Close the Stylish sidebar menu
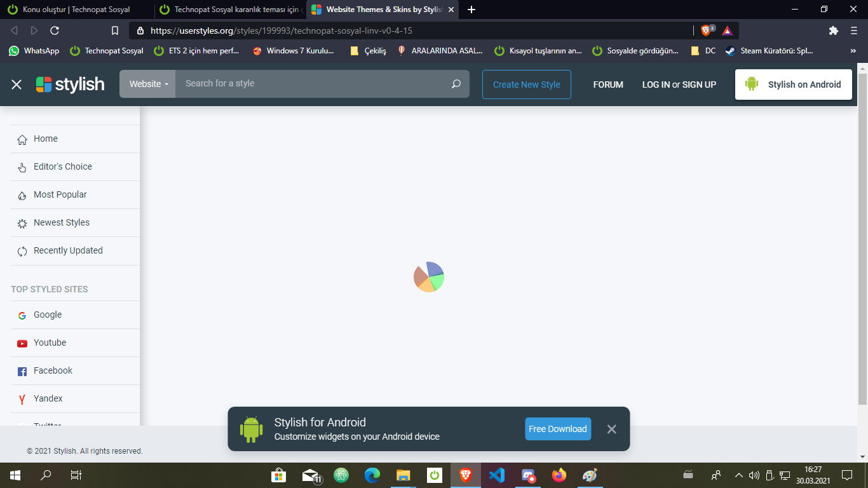 tap(17, 85)
